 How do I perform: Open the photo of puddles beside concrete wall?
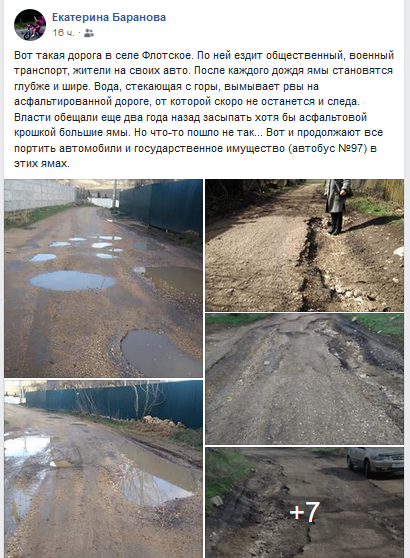tap(104, 278)
